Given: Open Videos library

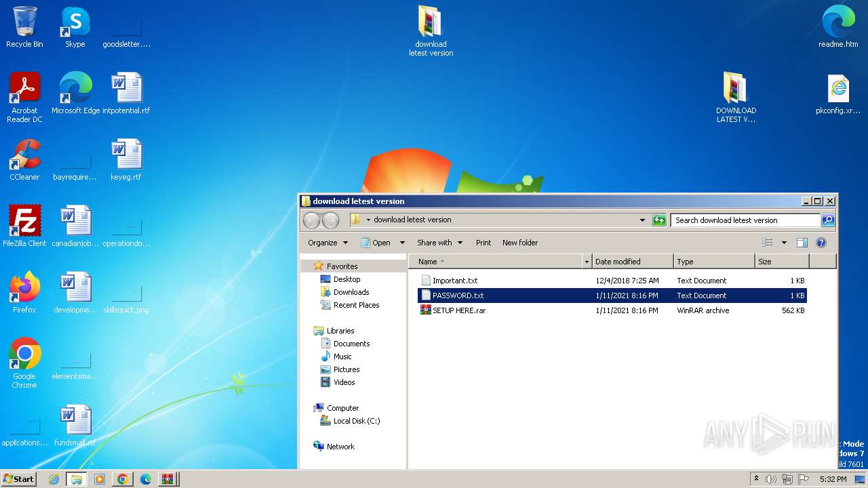Looking at the screenshot, I should coord(344,382).
